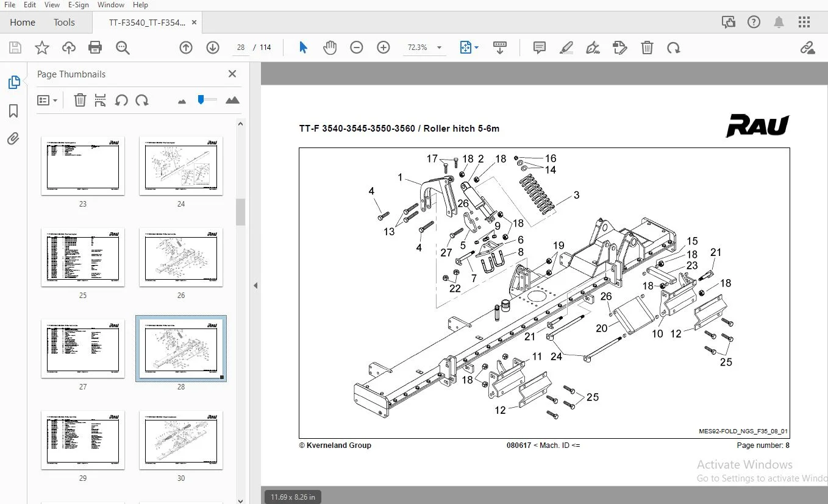Rotate the page clockwise from main toolbar
The width and height of the screenshot is (828, 504).
[x=674, y=48]
